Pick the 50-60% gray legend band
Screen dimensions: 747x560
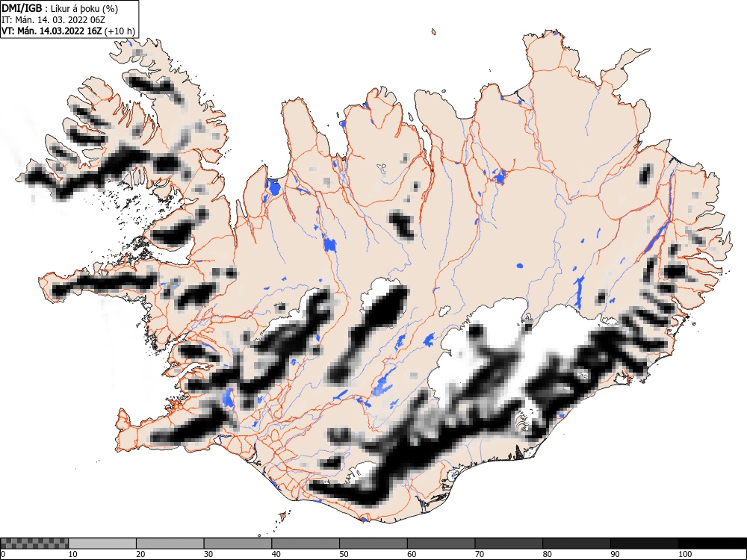point(373,544)
